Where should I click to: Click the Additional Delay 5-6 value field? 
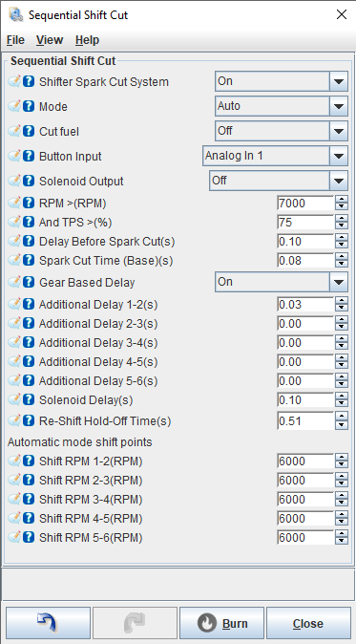tap(305, 380)
